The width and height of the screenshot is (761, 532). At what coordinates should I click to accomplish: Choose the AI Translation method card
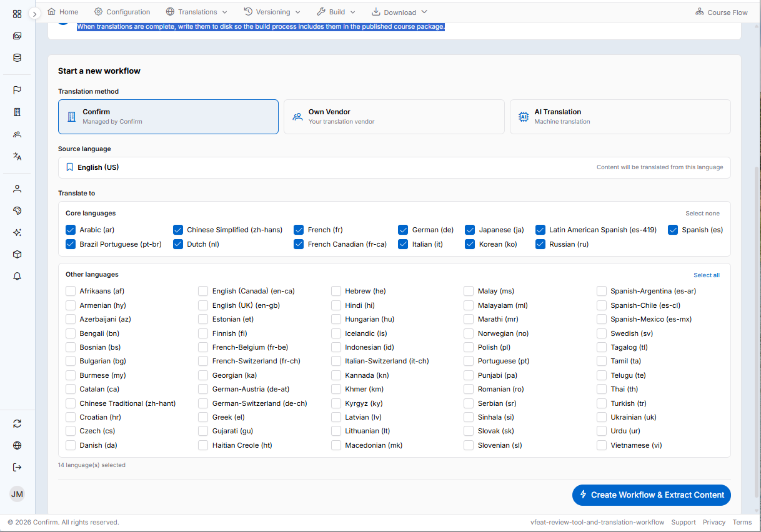pos(620,117)
